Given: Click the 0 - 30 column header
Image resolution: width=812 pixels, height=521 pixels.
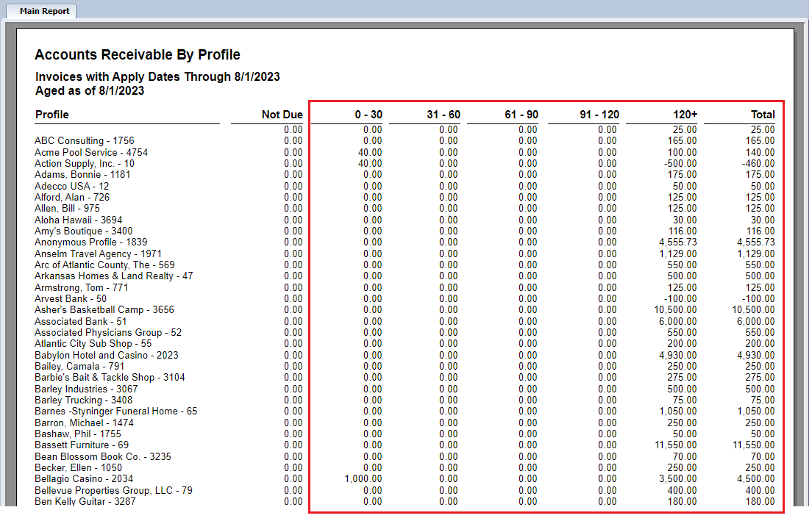Looking at the screenshot, I should point(368,115).
